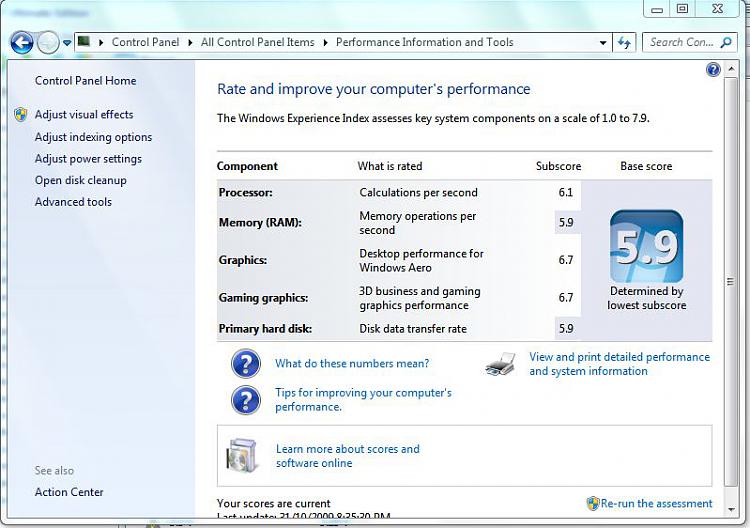Click the Memory (RAM) row label
Viewport: 750px width, 528px height.
(x=260, y=222)
